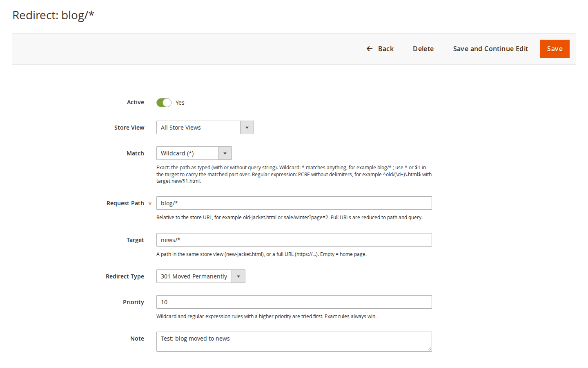Click the Request Path field label
This screenshot has height=368, width=588.
(x=125, y=203)
